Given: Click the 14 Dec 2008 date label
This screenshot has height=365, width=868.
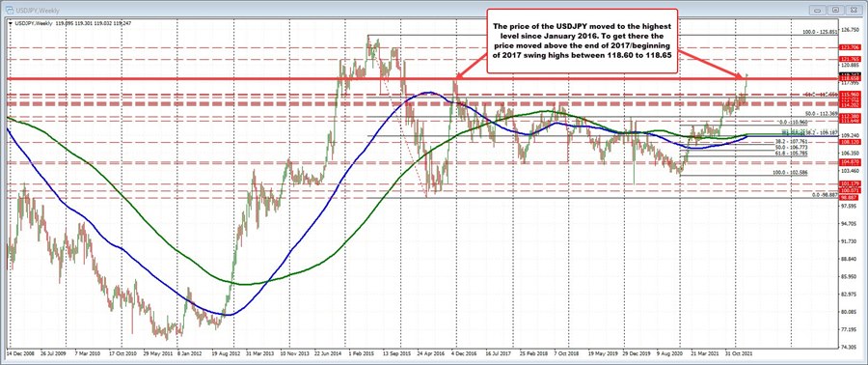Looking at the screenshot, I should tap(19, 352).
